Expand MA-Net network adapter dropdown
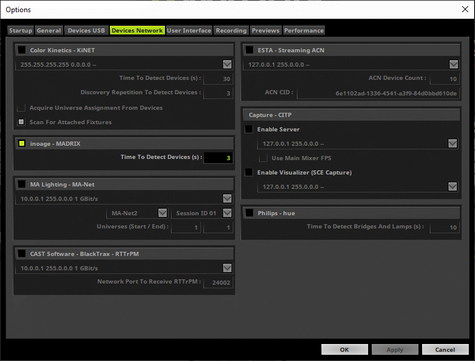Screen dimensions: 475x361 click(x=227, y=199)
